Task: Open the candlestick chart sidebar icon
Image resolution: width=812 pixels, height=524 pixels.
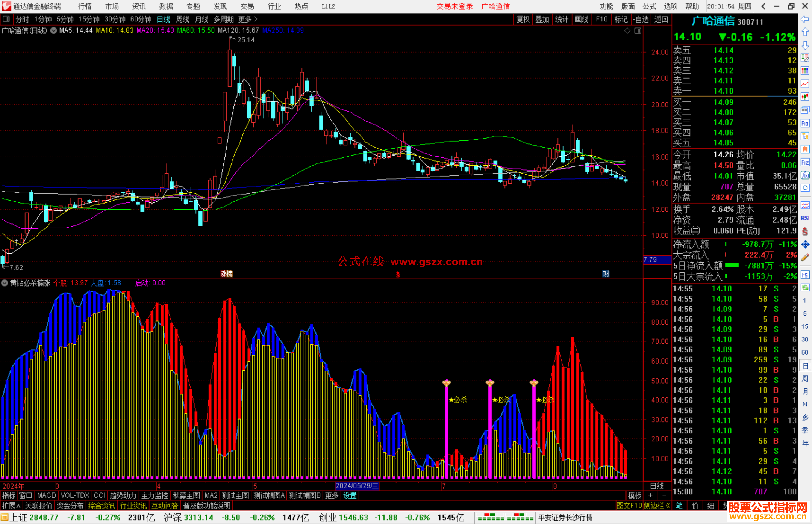Action: click(805, 97)
